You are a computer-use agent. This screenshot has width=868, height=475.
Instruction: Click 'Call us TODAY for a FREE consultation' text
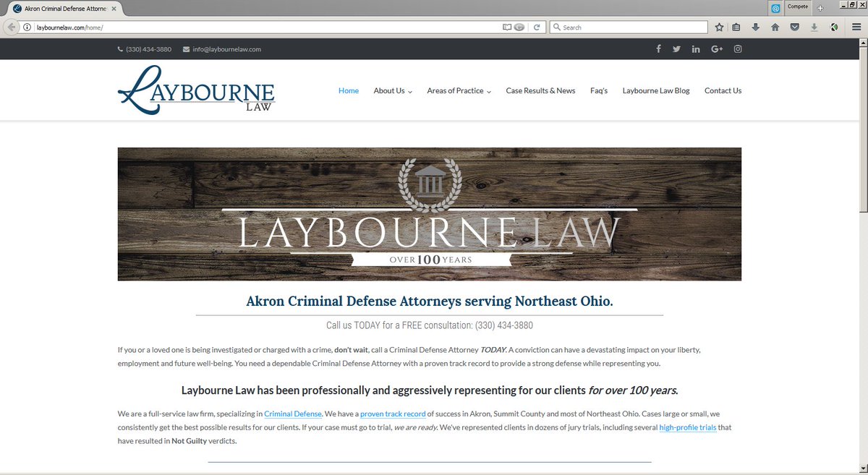point(430,325)
